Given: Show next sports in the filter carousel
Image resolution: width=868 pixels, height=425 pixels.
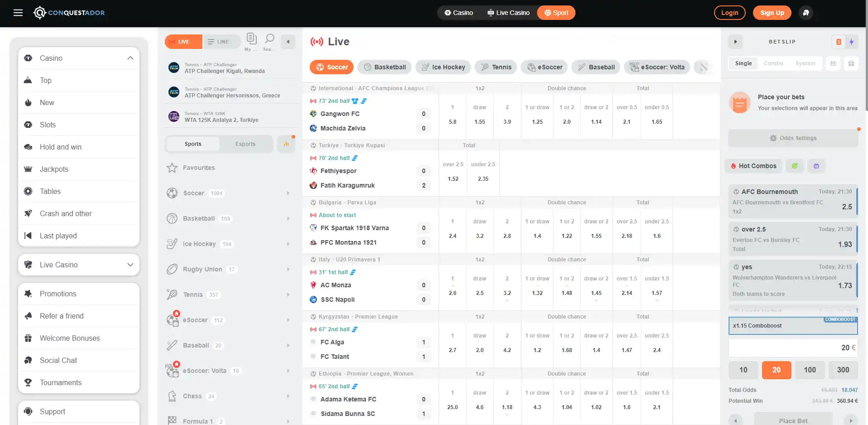Looking at the screenshot, I should (x=703, y=67).
